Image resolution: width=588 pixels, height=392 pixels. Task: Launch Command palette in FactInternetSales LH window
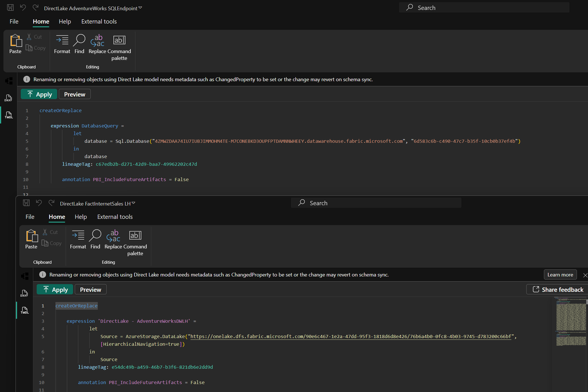(135, 243)
